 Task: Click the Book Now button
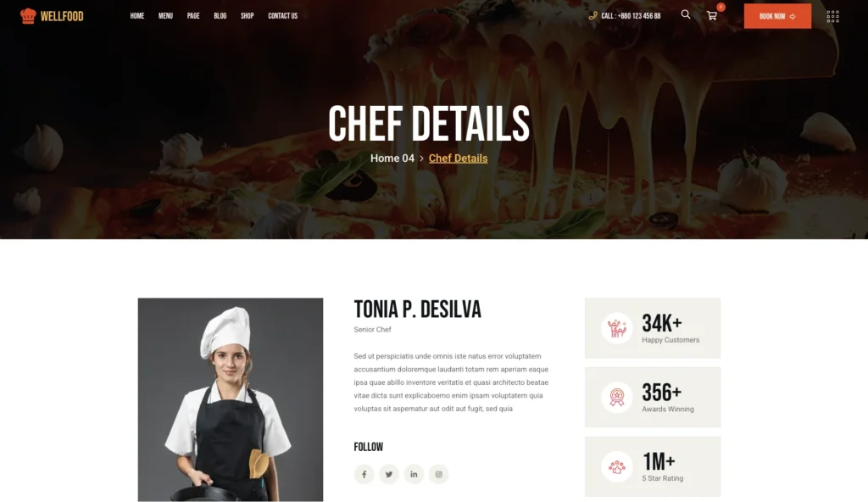(777, 16)
